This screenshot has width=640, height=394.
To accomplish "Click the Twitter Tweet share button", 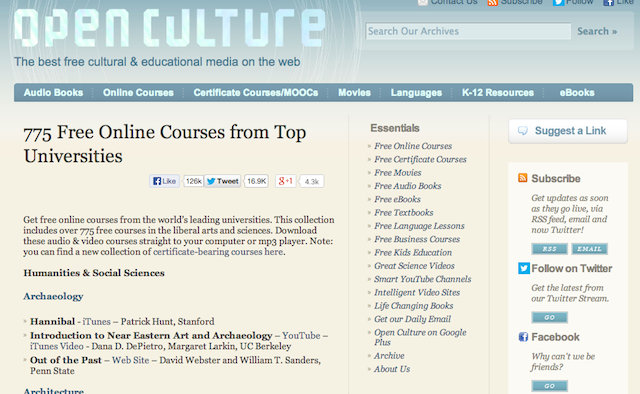I will (222, 181).
